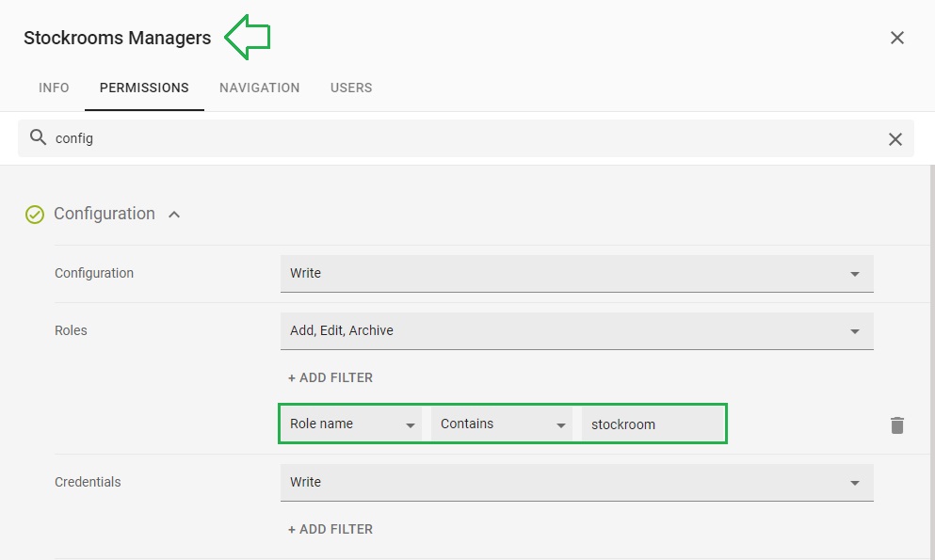This screenshot has height=560, width=935.
Task: Click the vertical scrollbar on the right
Action: coord(932,362)
